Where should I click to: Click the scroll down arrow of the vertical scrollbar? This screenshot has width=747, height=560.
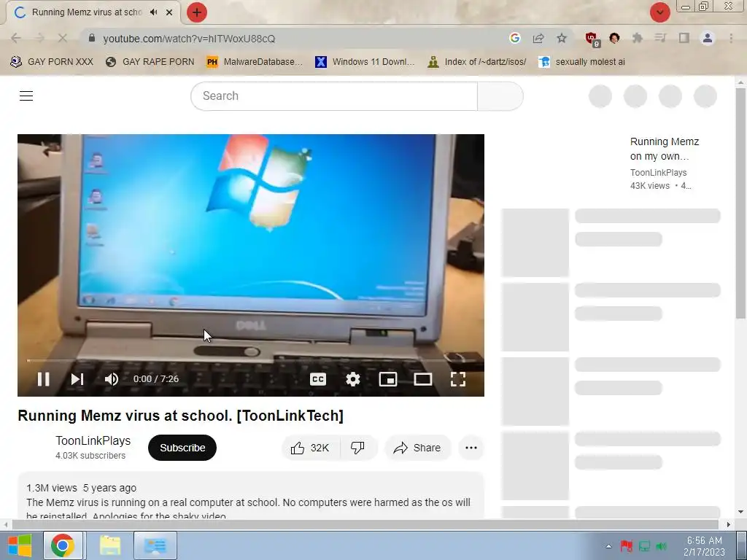click(740, 513)
